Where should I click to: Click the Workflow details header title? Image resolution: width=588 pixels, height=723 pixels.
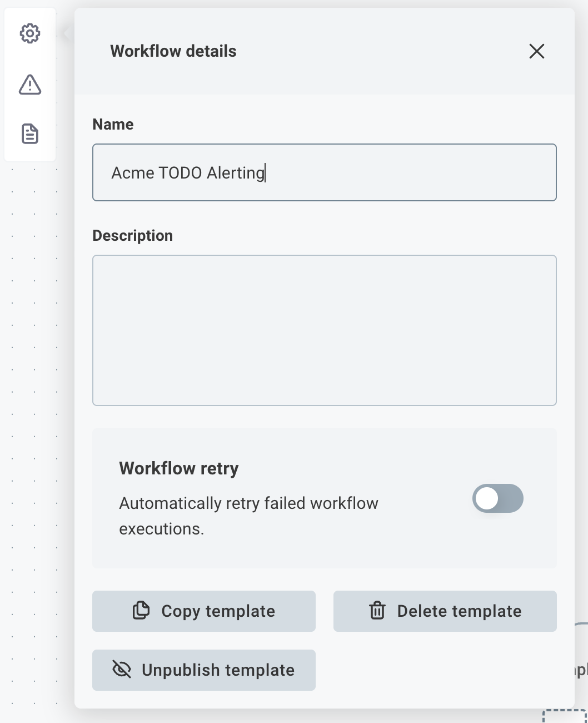pos(173,51)
